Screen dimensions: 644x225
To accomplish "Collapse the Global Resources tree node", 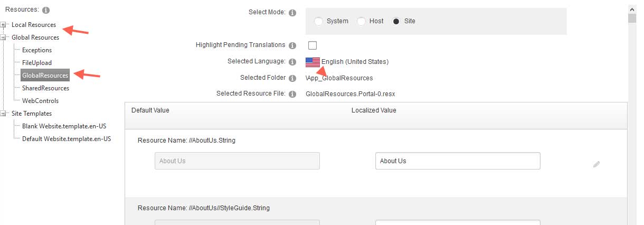I will (4, 37).
